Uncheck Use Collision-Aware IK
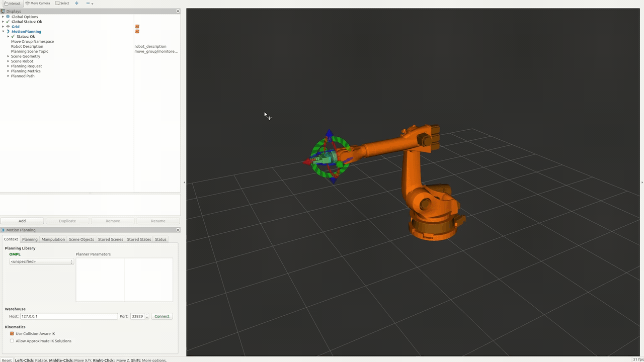 pyautogui.click(x=12, y=333)
